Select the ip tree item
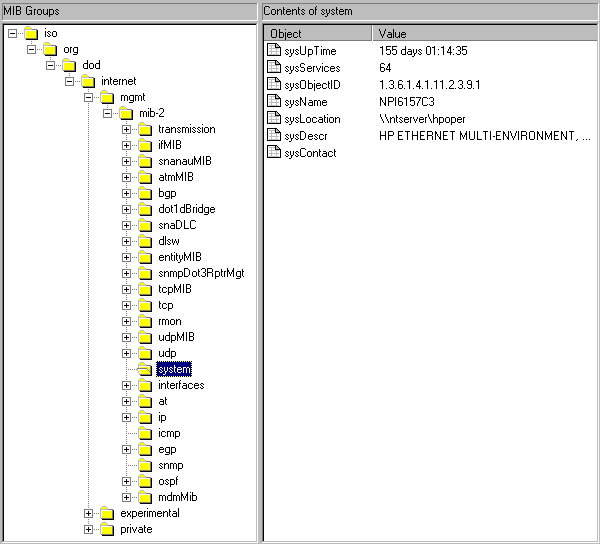Screen dimensions: 600x545 point(162,418)
